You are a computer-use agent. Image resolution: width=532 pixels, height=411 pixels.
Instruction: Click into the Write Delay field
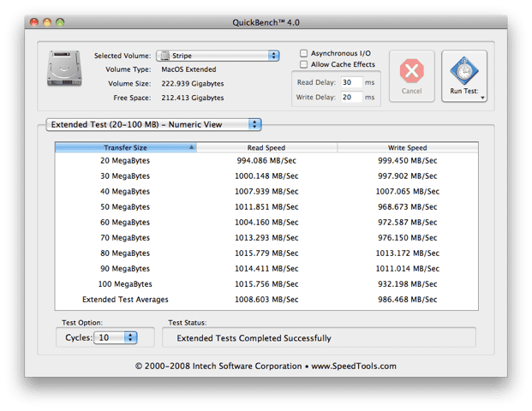pyautogui.click(x=350, y=98)
